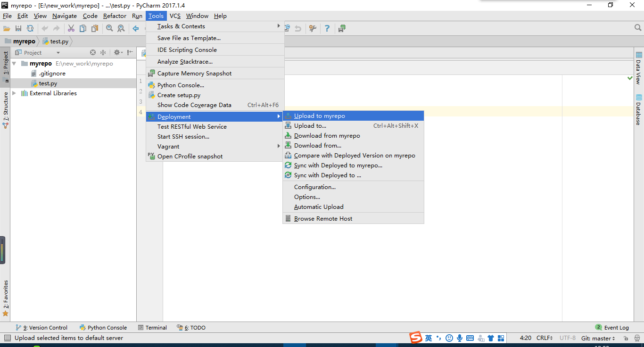Image resolution: width=644 pixels, height=347 pixels.
Task: Click the Paste clipboard toolbar icon
Action: 95,29
